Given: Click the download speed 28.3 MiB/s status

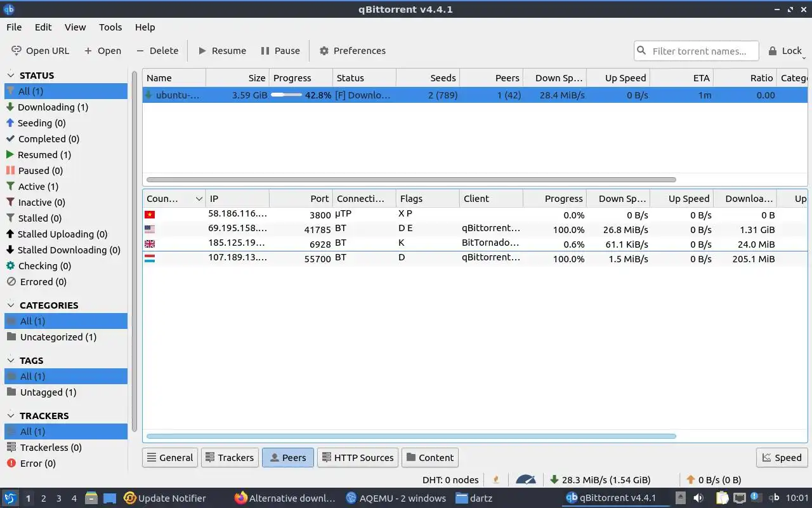Looking at the screenshot, I should pos(600,480).
